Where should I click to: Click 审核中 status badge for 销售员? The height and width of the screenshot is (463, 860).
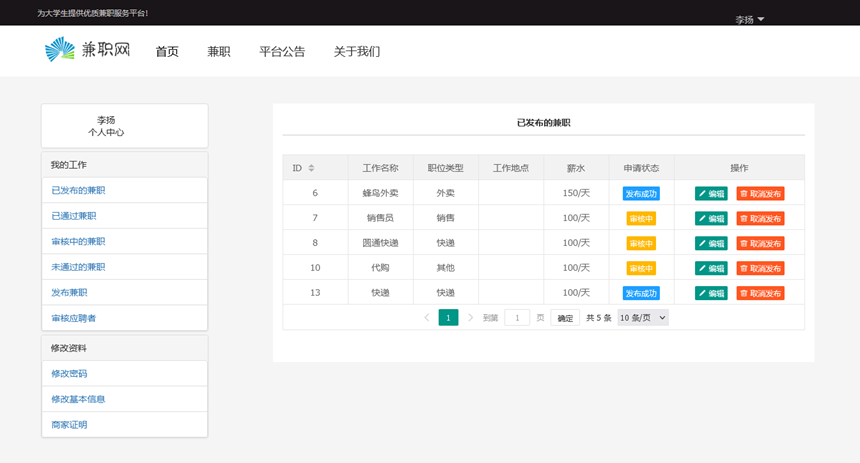pyautogui.click(x=641, y=218)
